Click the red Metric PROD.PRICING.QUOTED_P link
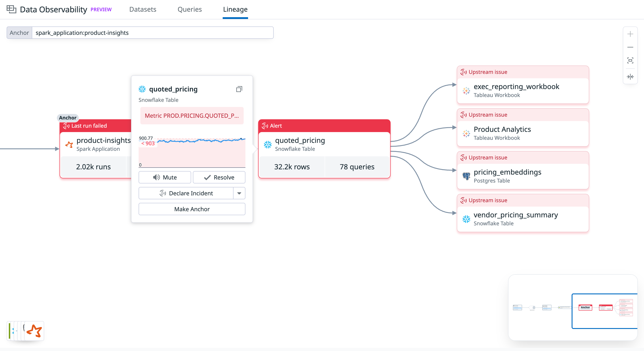This screenshot has width=644, height=351. tap(192, 116)
